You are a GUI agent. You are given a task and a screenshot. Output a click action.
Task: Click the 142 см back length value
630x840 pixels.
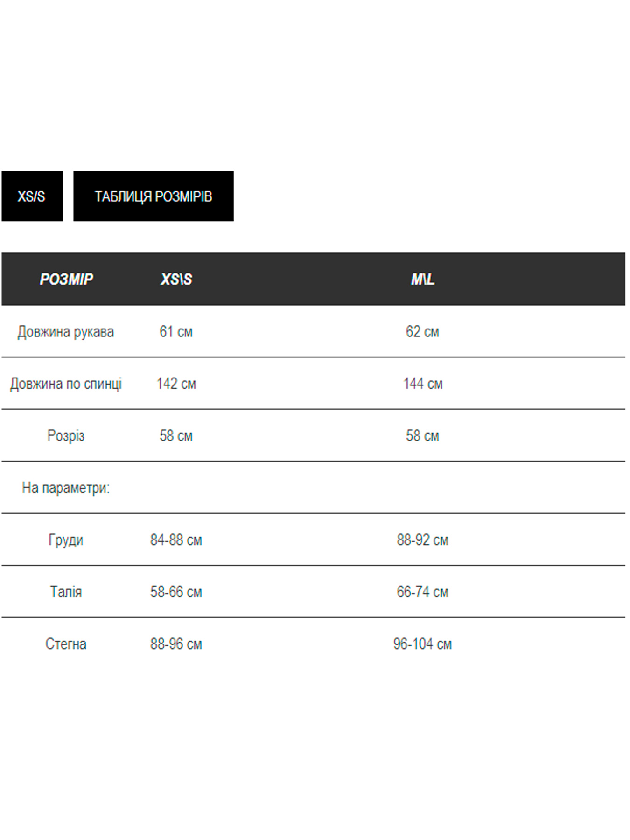pos(176,384)
